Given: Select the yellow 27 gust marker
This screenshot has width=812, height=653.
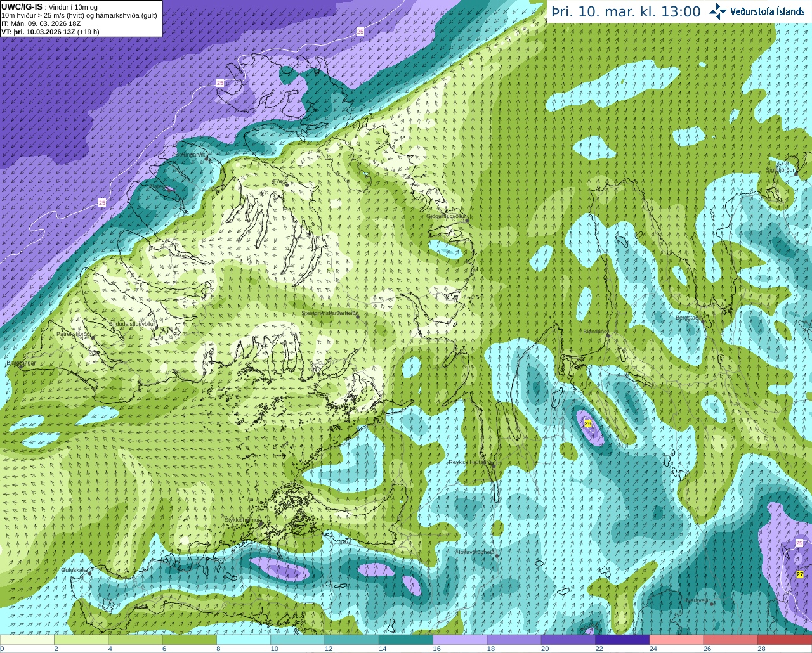Looking at the screenshot, I should click(x=800, y=574).
